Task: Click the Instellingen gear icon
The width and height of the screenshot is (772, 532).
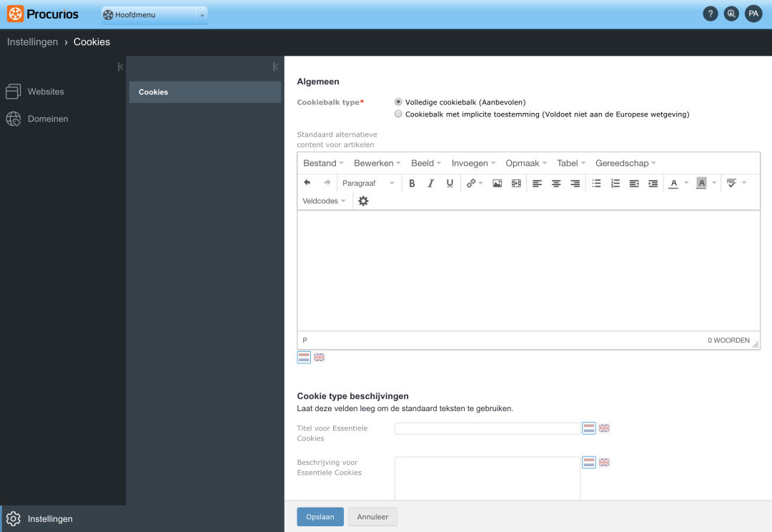Action: pos(14,518)
